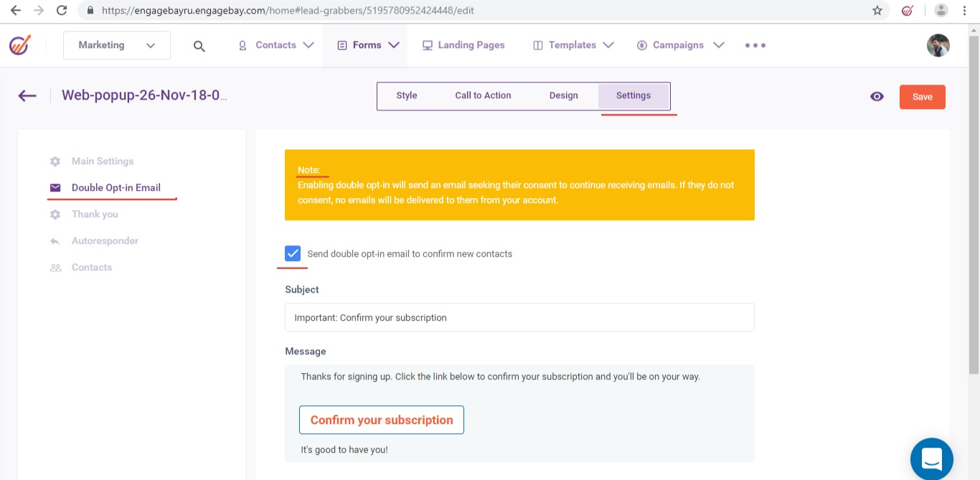This screenshot has width=980, height=480.
Task: Open user profile avatar in navbar
Action: pyautogui.click(x=938, y=45)
